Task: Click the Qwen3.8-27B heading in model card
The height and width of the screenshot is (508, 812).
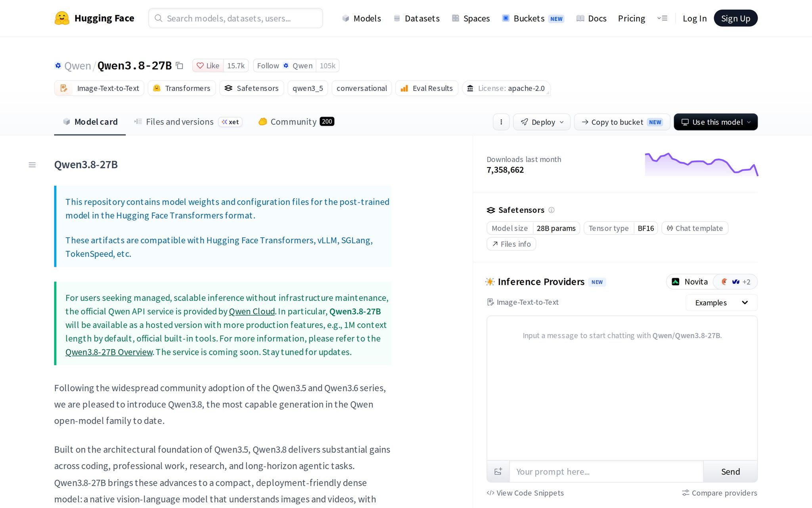Action: click(86, 165)
